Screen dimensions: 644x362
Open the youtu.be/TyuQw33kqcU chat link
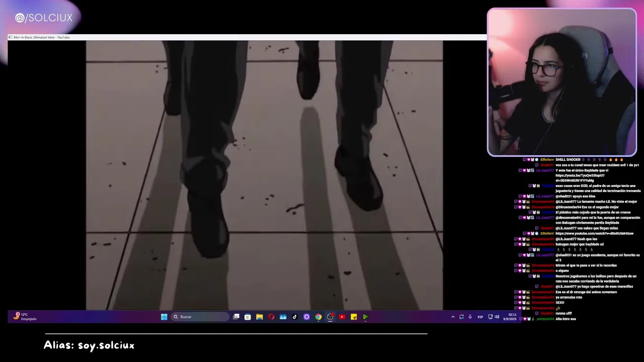580,178
